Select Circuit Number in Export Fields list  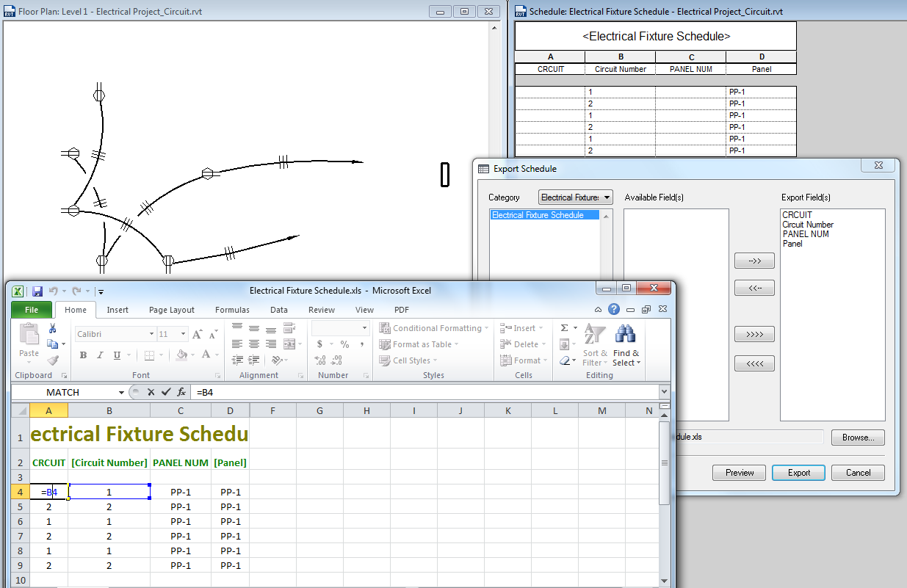pyautogui.click(x=808, y=225)
